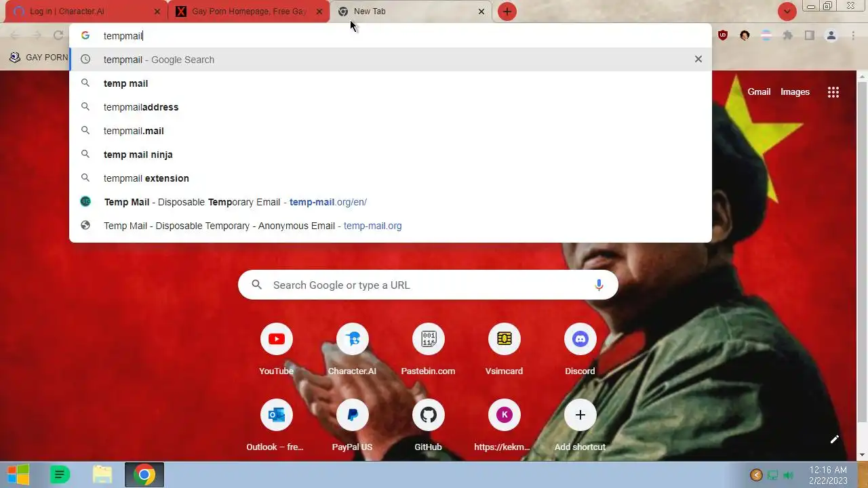Open the PayPal US shortcut
868x488 pixels.
point(352,426)
